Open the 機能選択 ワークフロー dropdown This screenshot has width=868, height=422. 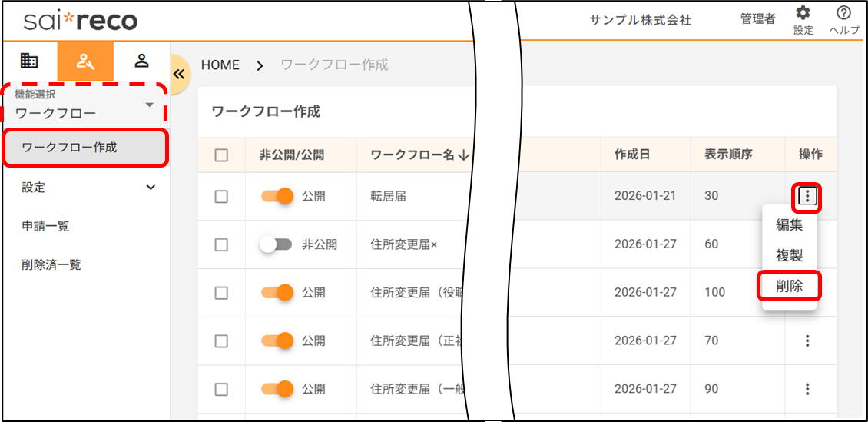84,105
